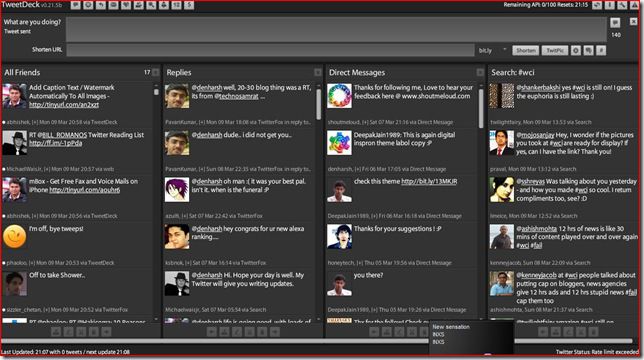This screenshot has height=360, width=644.
Task: Send tweet using speech bubble icon above 140
Action: pos(615,23)
